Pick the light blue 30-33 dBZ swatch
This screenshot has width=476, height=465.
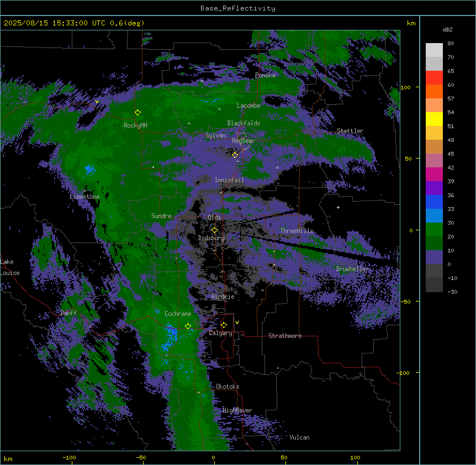434,216
